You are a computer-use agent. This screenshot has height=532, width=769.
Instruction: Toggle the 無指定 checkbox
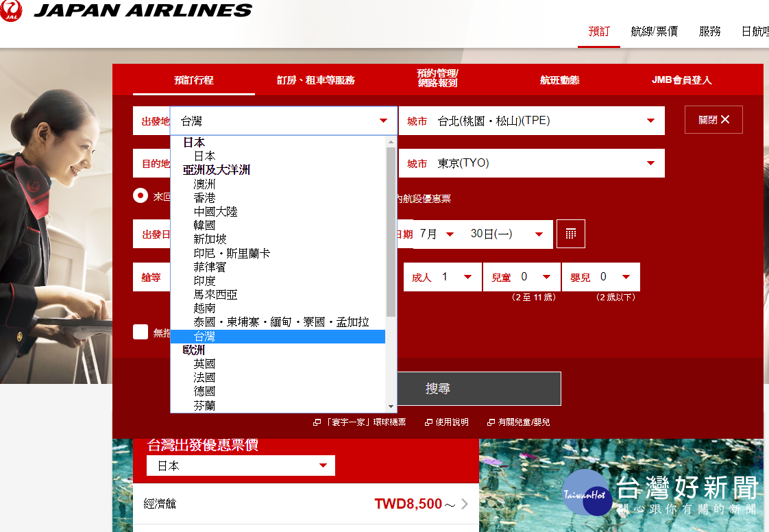pyautogui.click(x=141, y=332)
